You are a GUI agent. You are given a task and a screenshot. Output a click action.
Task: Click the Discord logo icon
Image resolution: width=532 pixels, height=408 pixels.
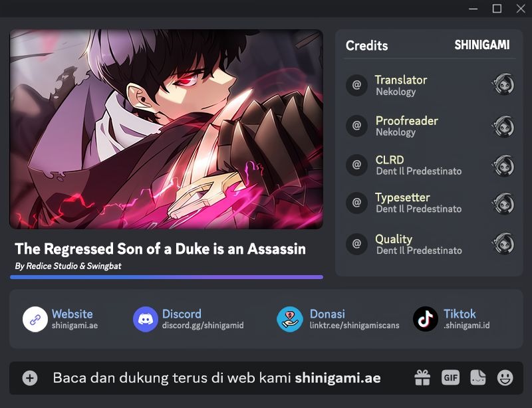[x=146, y=319]
